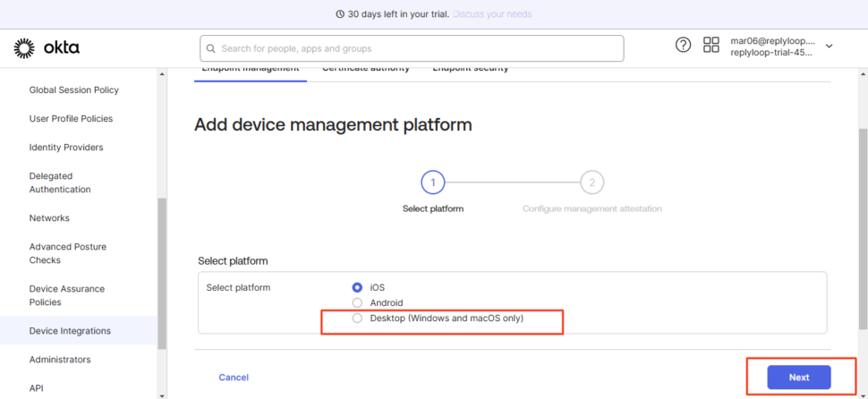Click step 1 Select platform circle
868x399 pixels.
pyautogui.click(x=433, y=183)
